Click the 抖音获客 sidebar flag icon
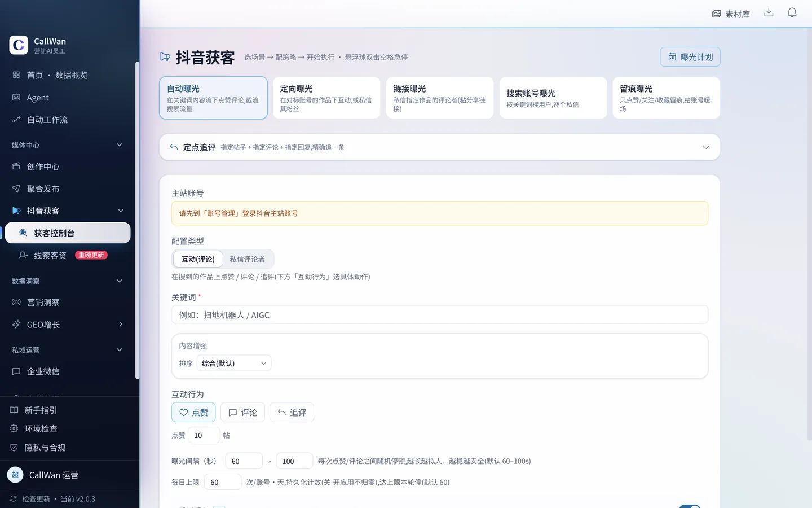Image resolution: width=812 pixels, height=508 pixels. click(16, 211)
